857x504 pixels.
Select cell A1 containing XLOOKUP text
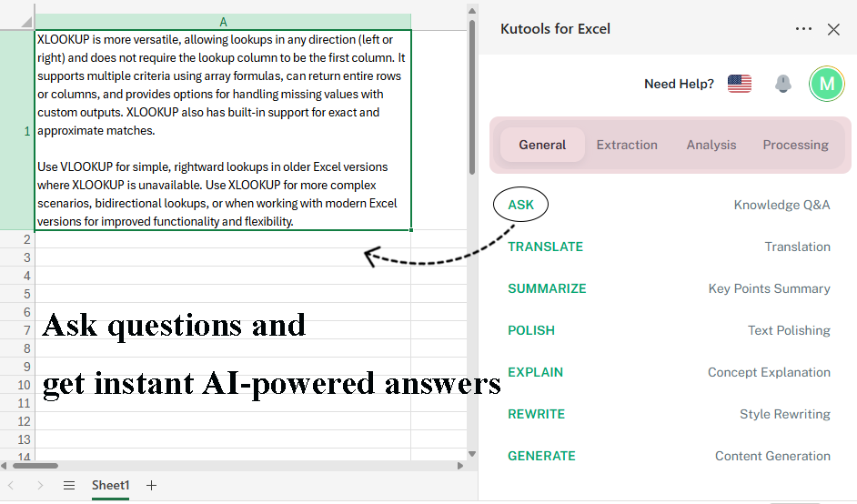(223, 130)
